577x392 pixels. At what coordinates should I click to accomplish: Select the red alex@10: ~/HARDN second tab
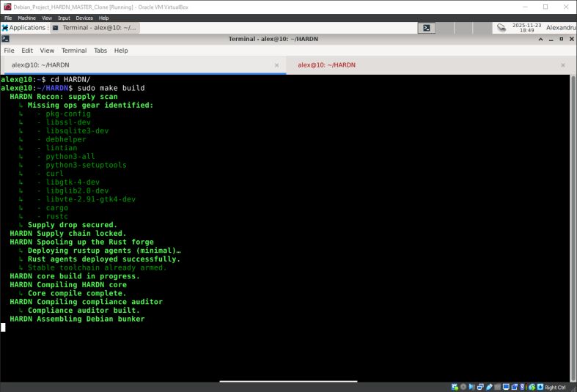coord(429,65)
